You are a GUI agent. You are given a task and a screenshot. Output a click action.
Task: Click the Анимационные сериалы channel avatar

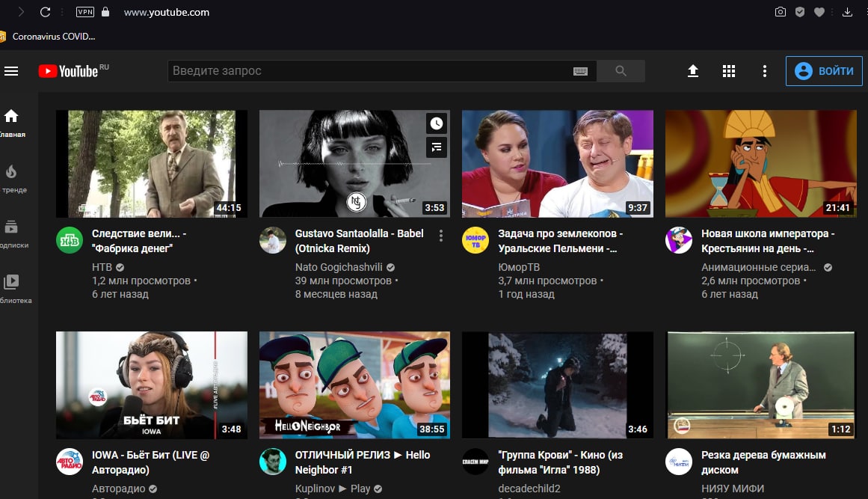coord(679,240)
